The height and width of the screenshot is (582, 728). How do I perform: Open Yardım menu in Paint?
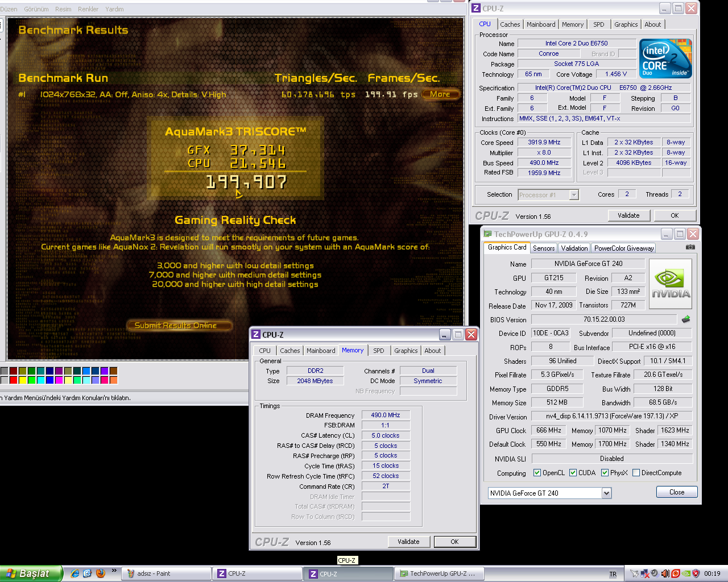114,9
